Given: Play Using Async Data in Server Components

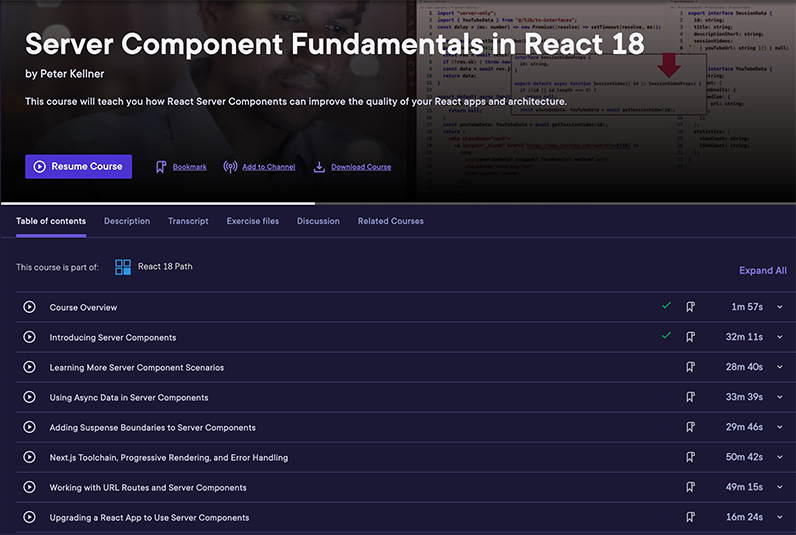Looking at the screenshot, I should coord(29,397).
